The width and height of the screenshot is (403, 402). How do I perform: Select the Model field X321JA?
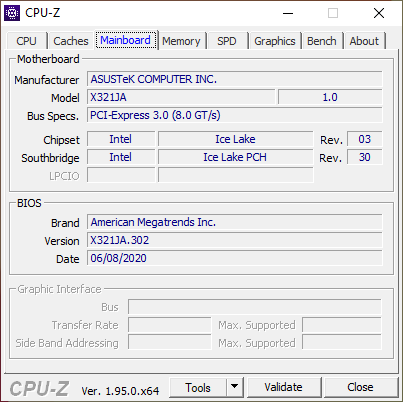(181, 97)
